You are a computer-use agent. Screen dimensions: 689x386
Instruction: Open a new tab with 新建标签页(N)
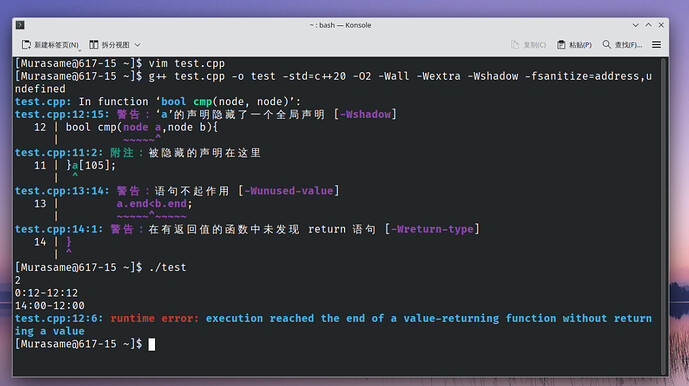tap(50, 45)
